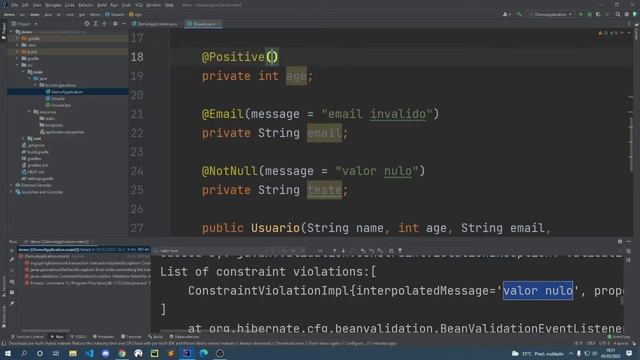
Task: Select build.gradle file in tree
Action: point(38,152)
